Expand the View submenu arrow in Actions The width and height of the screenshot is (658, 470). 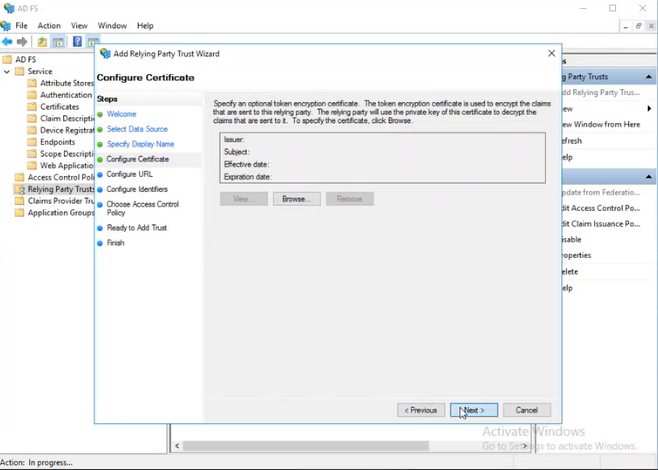[649, 109]
